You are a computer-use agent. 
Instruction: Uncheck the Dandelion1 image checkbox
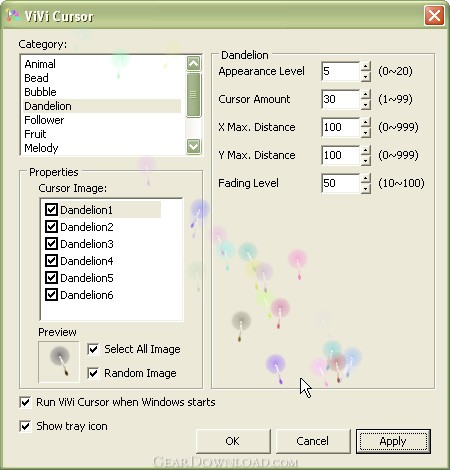tap(51, 210)
